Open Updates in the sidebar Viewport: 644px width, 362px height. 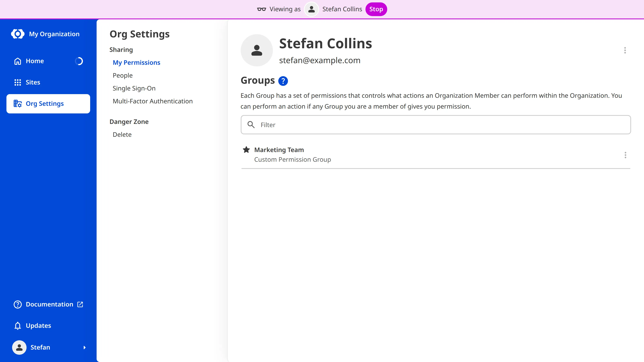coord(48,326)
